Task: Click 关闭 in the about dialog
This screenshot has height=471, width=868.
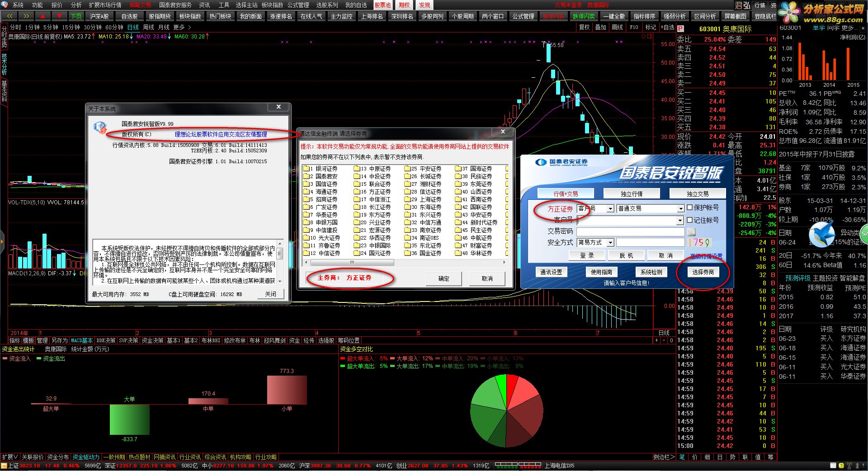Action: (x=270, y=294)
